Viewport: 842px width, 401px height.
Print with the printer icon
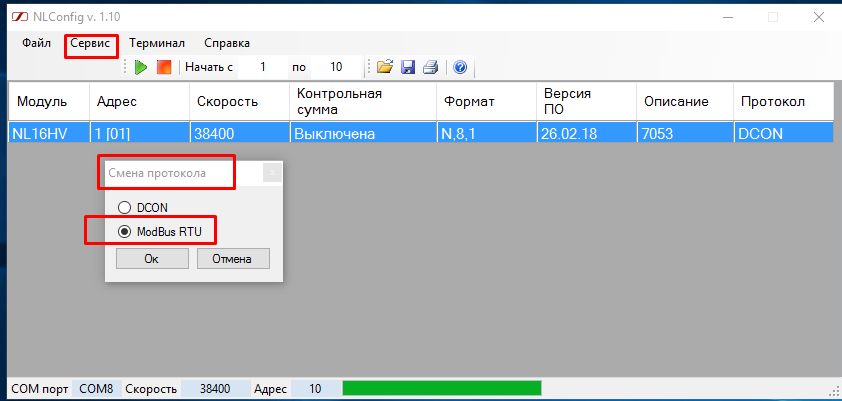click(x=431, y=68)
